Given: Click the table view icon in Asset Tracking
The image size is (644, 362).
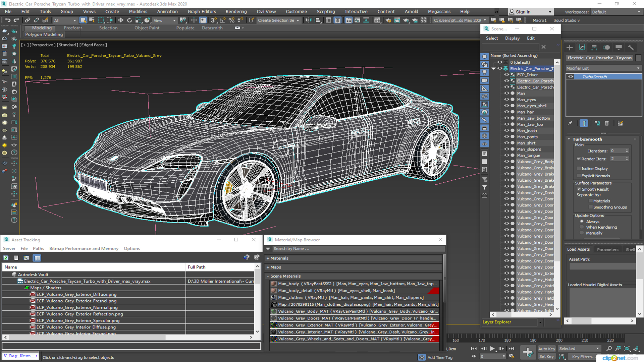Looking at the screenshot, I should pos(37,258).
